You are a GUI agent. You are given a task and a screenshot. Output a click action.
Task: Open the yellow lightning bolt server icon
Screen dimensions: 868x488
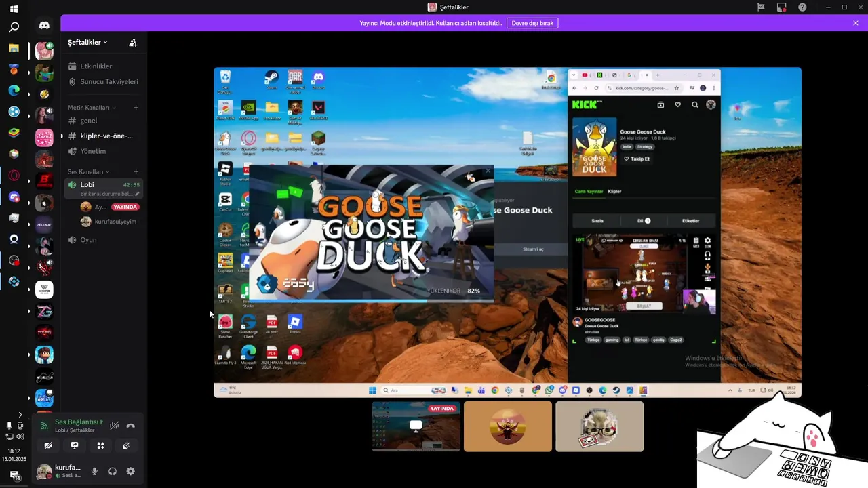44,94
